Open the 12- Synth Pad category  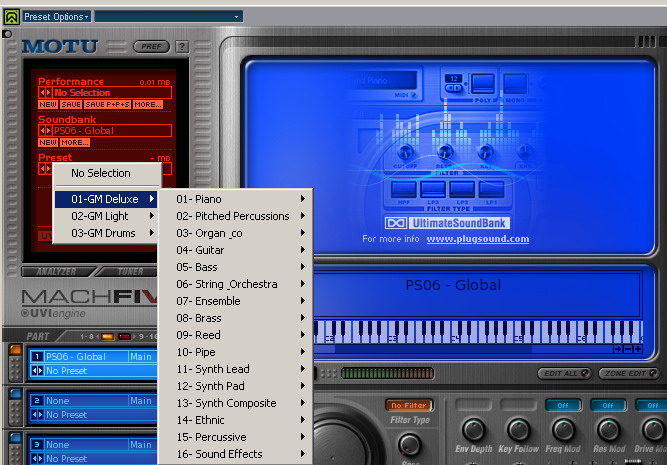tap(235, 386)
